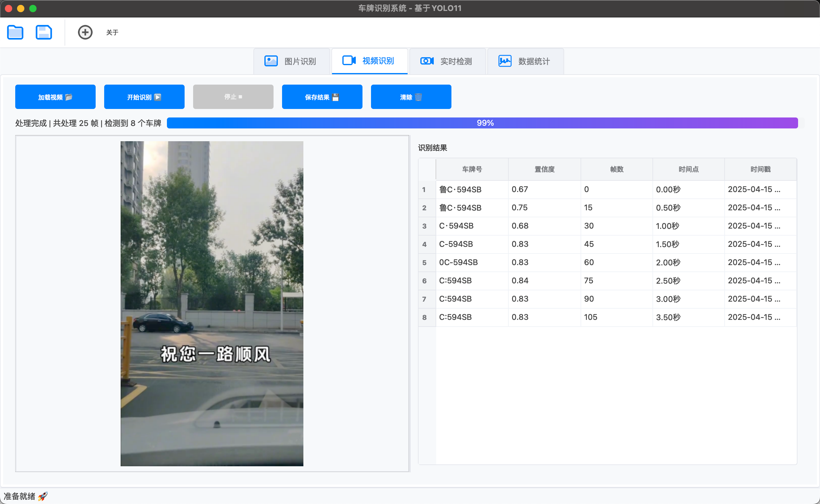This screenshot has width=820, height=504.
Task: Click the save disk toolbar icon
Action: tap(44, 32)
